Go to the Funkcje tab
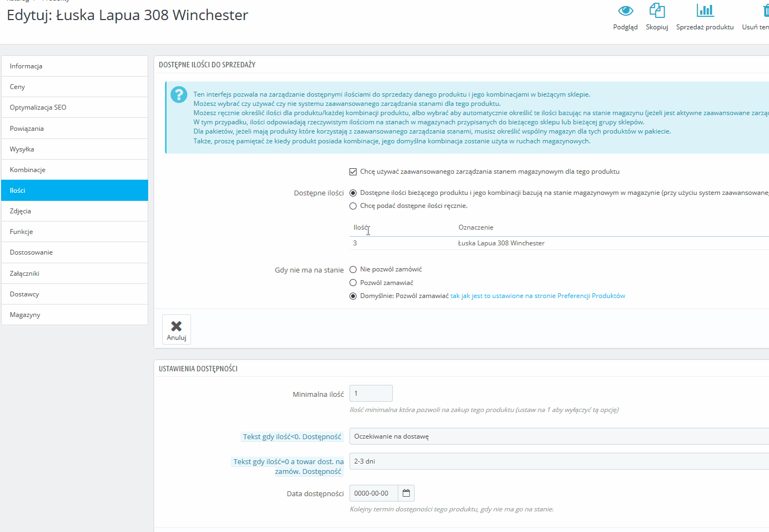The width and height of the screenshot is (769, 532). [75, 232]
